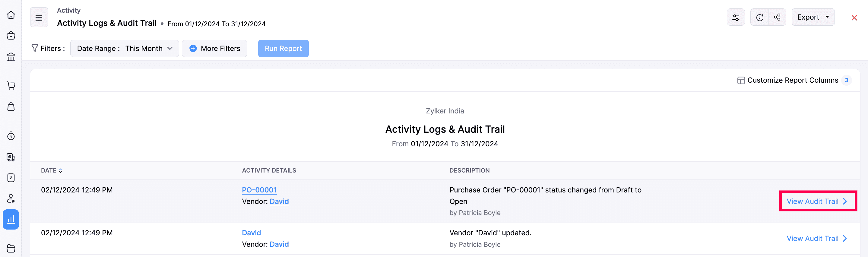Select the Banking icon in the sidebar

pyautogui.click(x=11, y=57)
